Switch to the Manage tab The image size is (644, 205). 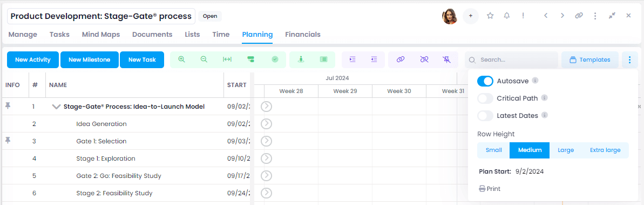coord(23,35)
